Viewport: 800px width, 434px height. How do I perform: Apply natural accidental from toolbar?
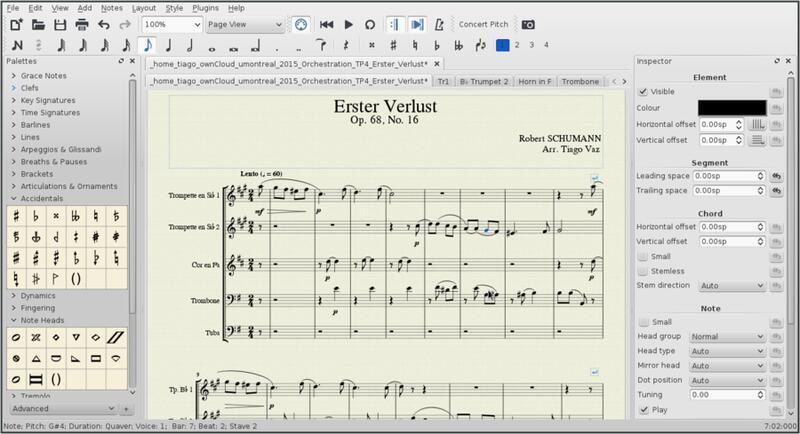[x=415, y=45]
